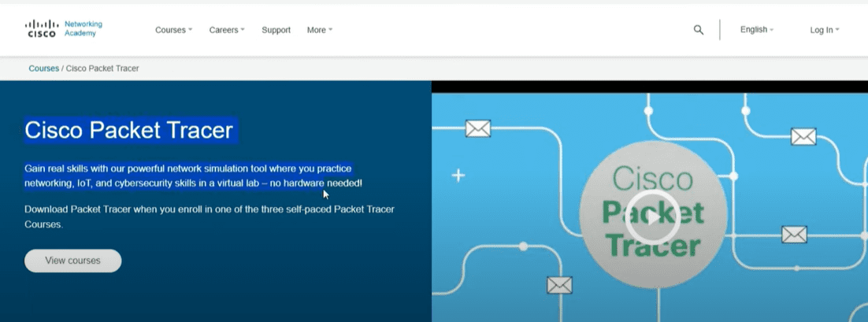The height and width of the screenshot is (322, 868).
Task: Change language via English dropdown
Action: (756, 30)
